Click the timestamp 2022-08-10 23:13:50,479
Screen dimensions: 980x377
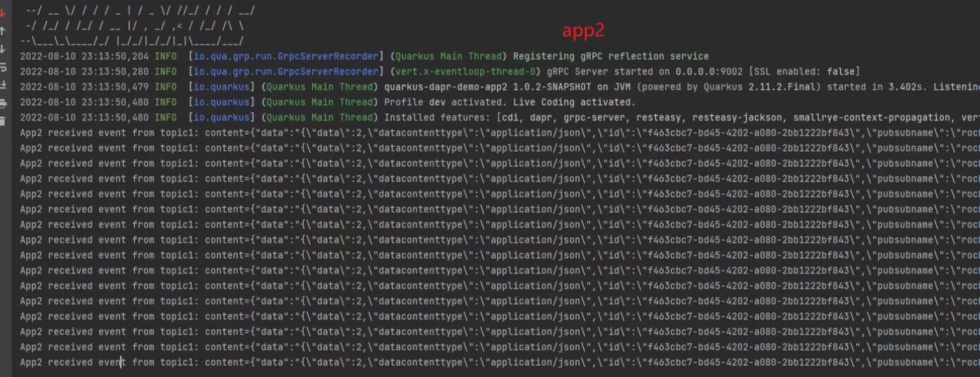coord(84,87)
